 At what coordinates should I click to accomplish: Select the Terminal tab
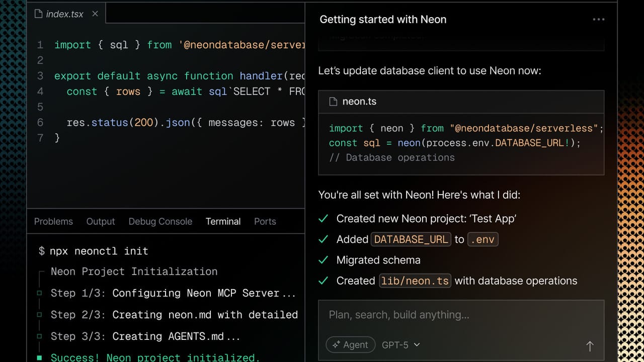click(223, 222)
